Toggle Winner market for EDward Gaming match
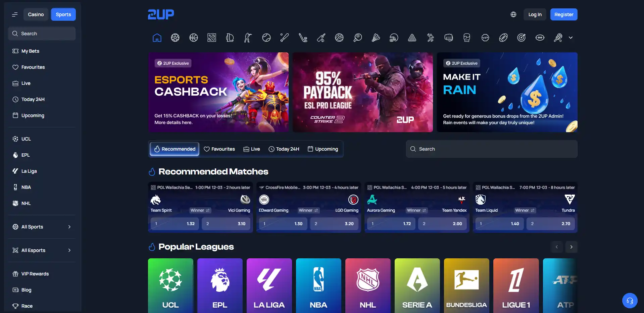 pos(308,210)
